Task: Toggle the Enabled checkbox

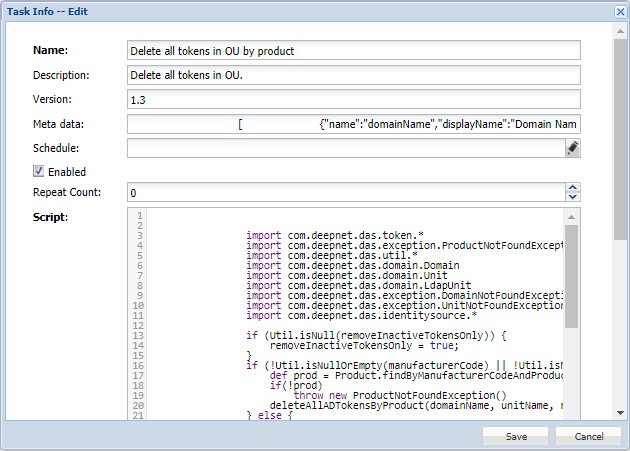Action: [x=39, y=172]
